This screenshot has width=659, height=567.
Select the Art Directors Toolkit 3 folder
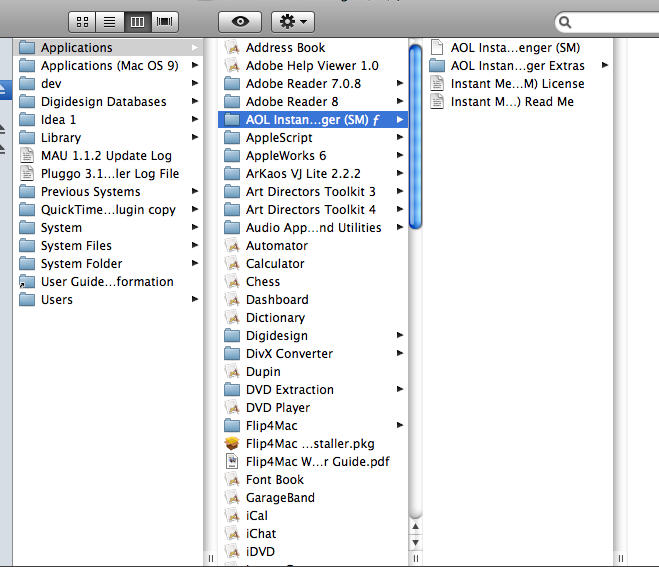click(x=313, y=192)
